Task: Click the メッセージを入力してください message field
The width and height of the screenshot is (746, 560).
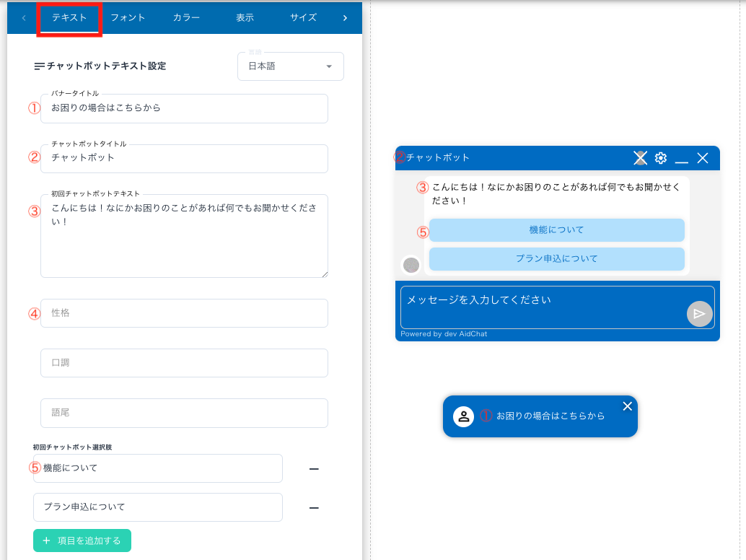Action: [519, 299]
